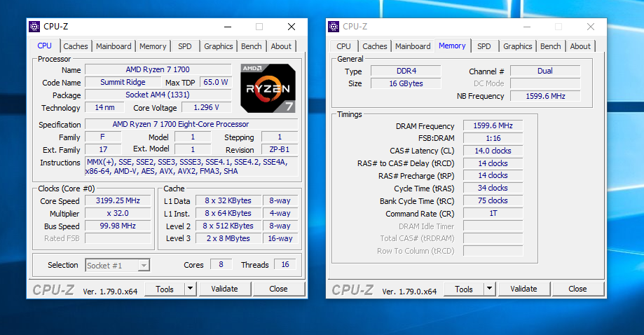Click Command Rate value '1T'

coord(493,214)
